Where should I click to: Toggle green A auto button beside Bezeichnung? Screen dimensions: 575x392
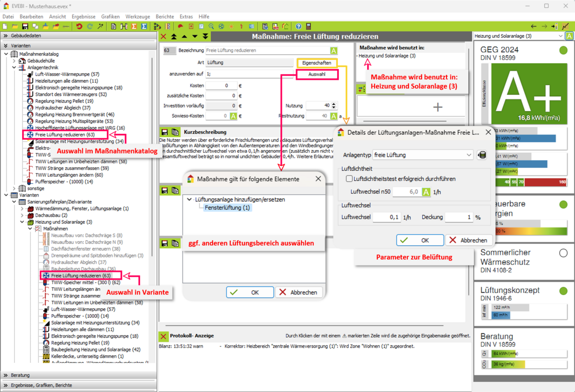(x=333, y=50)
